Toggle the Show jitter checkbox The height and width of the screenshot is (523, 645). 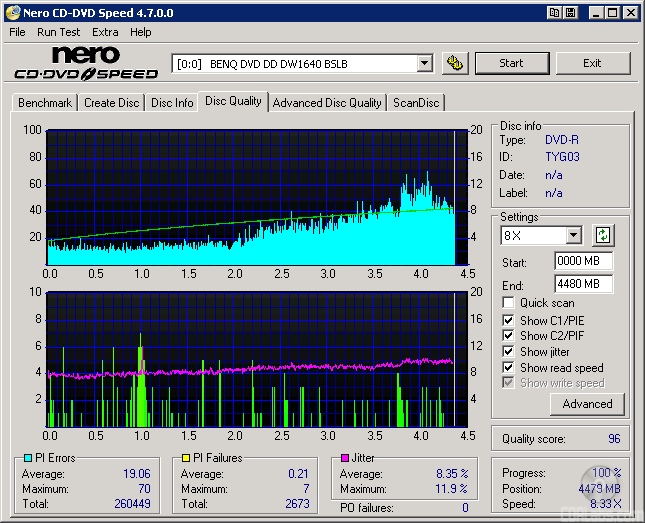[509, 352]
